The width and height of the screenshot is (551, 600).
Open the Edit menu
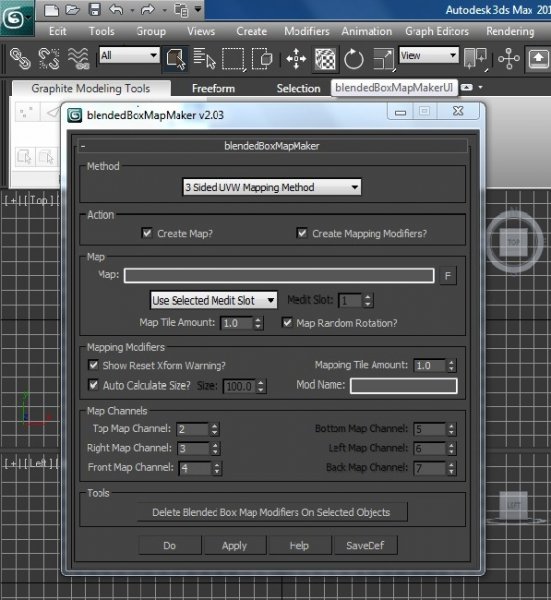(57, 31)
